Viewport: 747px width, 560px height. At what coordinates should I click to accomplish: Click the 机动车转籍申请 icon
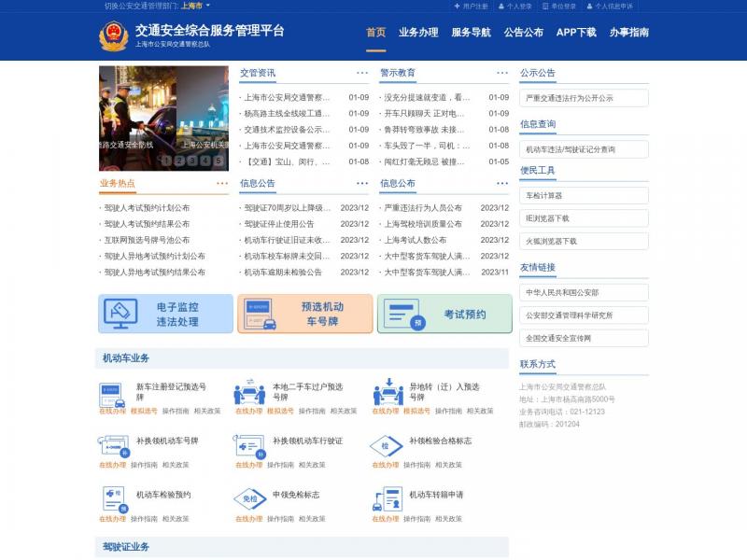[388, 499]
